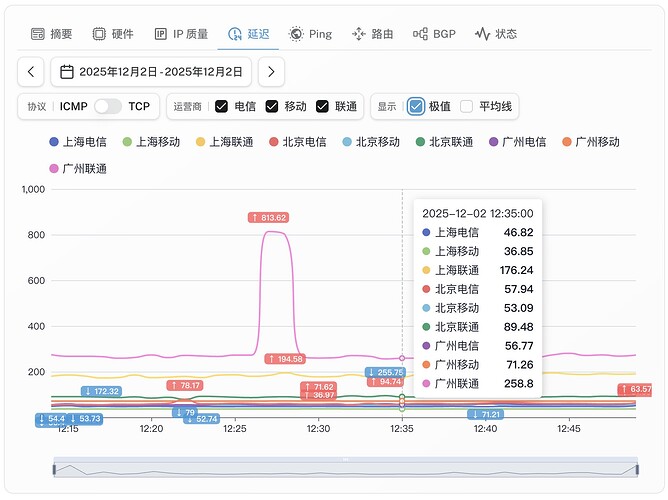Click the 12:30 time axis label

point(318,428)
